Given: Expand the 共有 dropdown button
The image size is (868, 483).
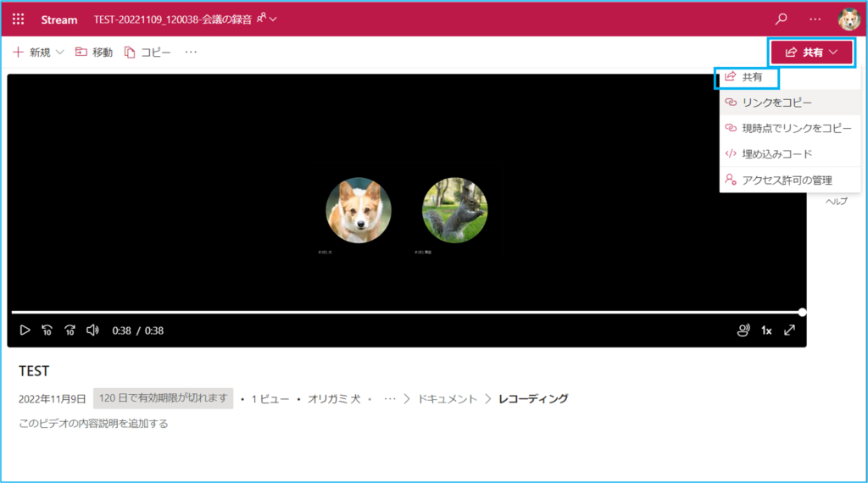Looking at the screenshot, I should point(811,53).
